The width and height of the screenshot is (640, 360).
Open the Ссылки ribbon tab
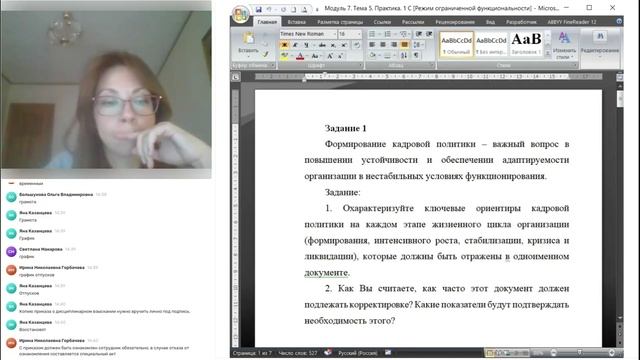click(x=382, y=22)
